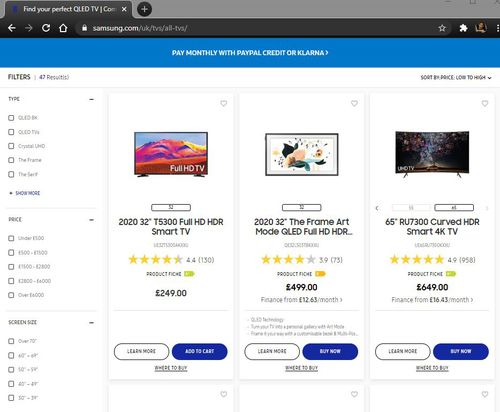Select the 32 size chip for The Frame
This screenshot has height=412, width=500.
pos(302,208)
